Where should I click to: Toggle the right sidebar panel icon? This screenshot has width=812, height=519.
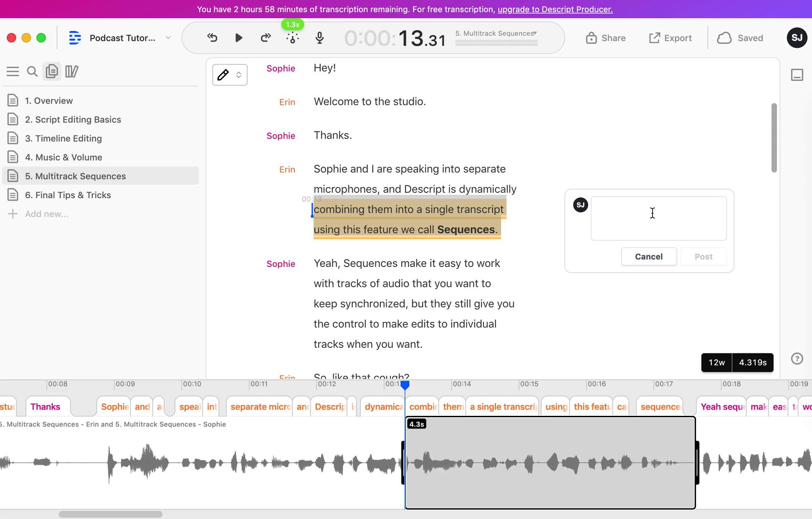(x=797, y=75)
